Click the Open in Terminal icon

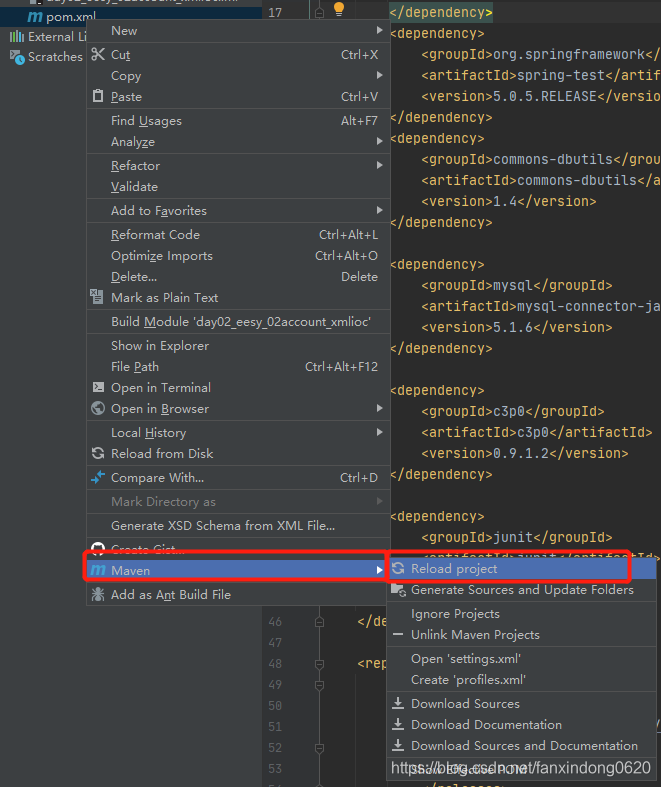98,387
